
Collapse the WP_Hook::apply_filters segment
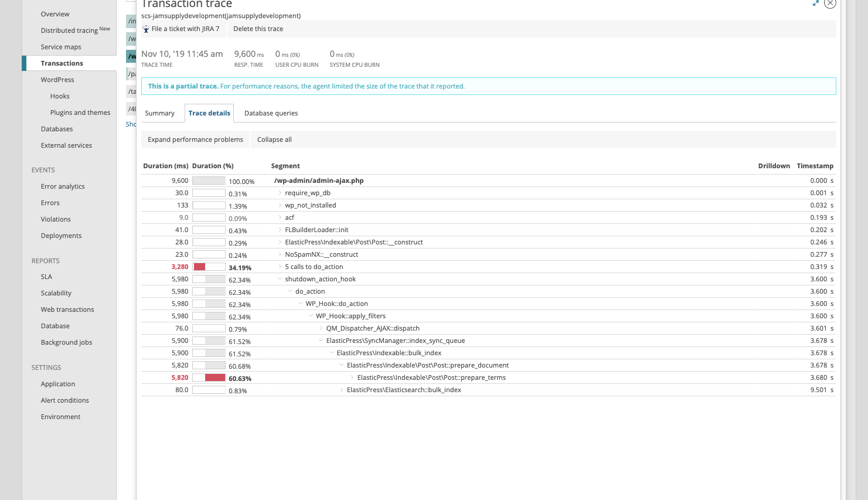click(x=311, y=315)
